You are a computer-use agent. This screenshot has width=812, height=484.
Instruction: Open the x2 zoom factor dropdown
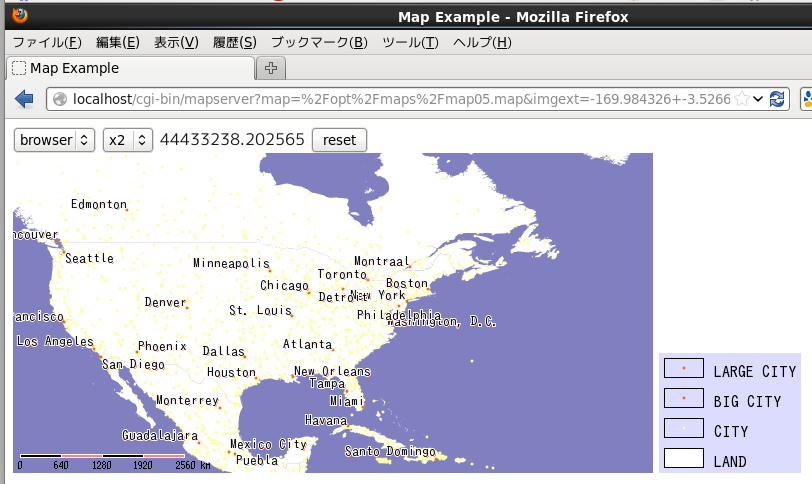point(127,140)
